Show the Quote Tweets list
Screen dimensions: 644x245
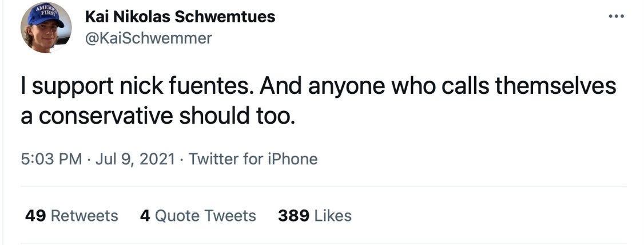click(x=205, y=215)
